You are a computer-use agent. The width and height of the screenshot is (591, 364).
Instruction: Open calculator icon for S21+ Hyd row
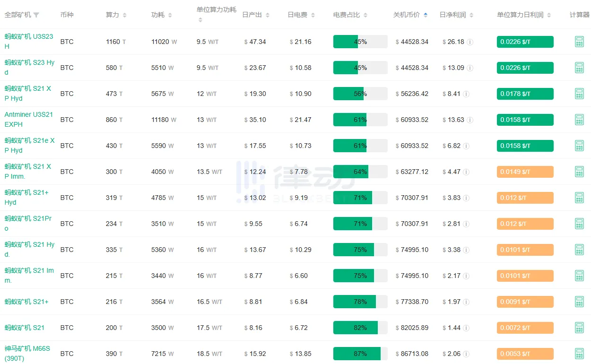(579, 198)
